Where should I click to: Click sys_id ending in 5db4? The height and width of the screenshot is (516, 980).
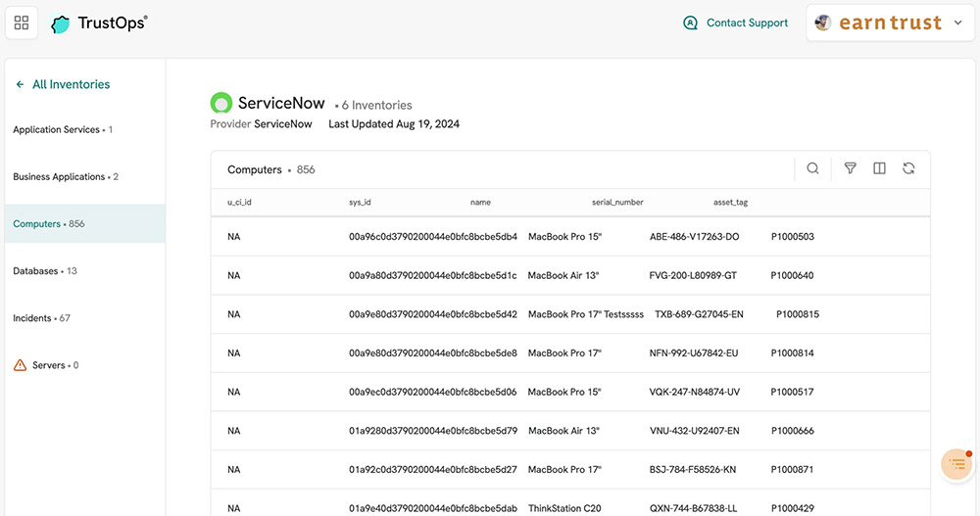tap(433, 237)
